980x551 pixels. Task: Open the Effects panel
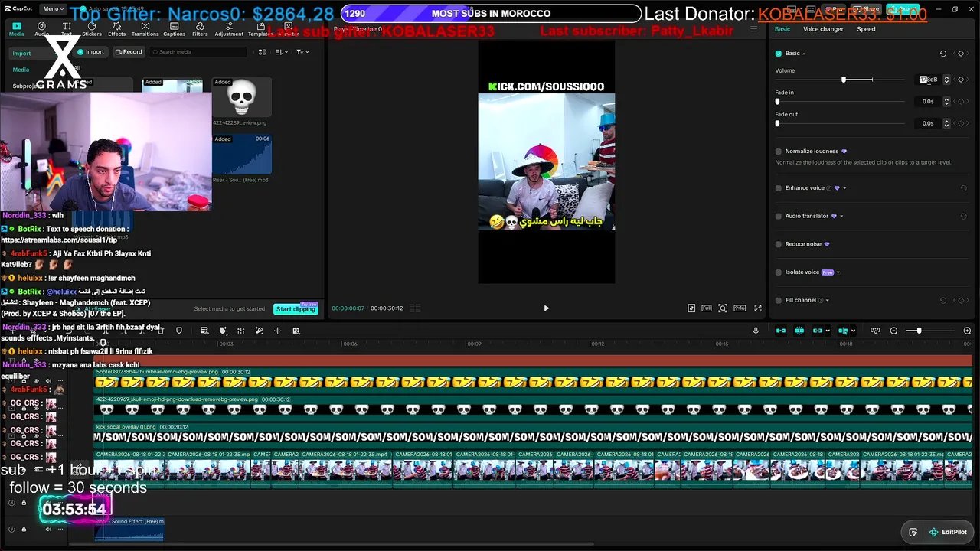[x=116, y=29]
